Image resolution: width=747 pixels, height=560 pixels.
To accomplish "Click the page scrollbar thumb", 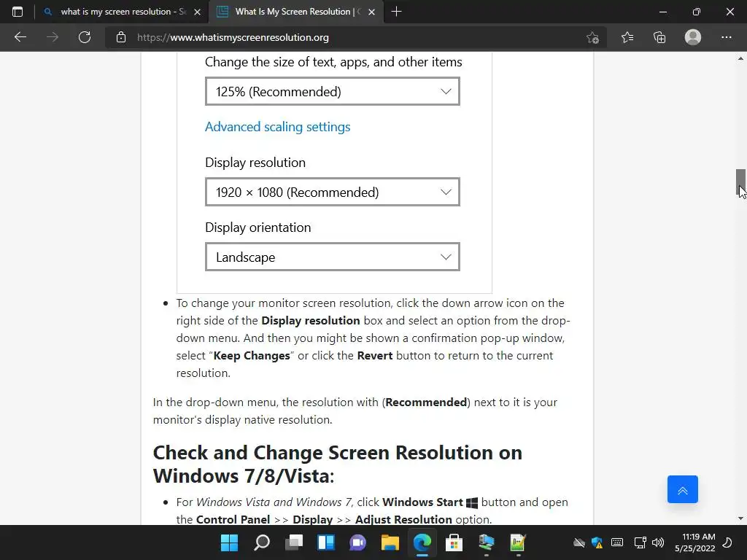I will 740,182.
